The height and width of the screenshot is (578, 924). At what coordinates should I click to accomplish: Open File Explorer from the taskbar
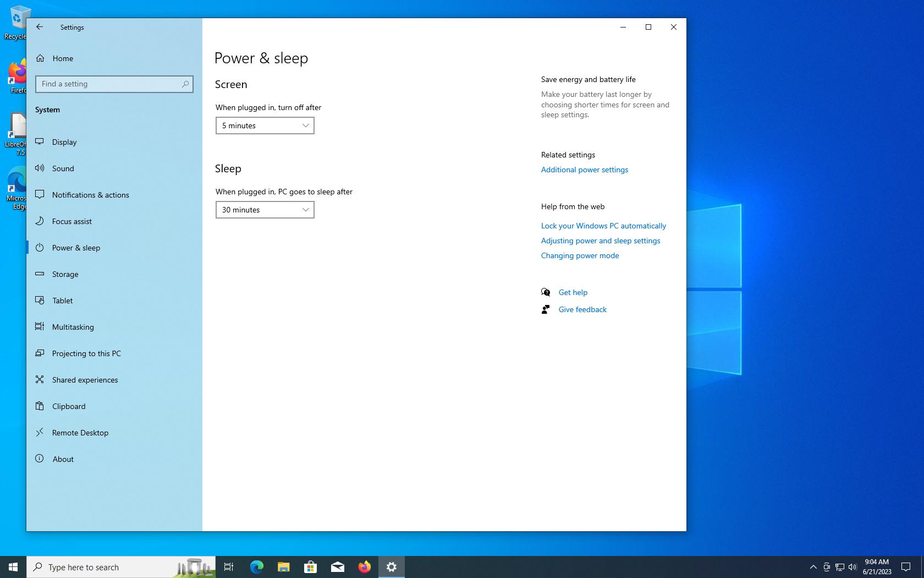[283, 567]
